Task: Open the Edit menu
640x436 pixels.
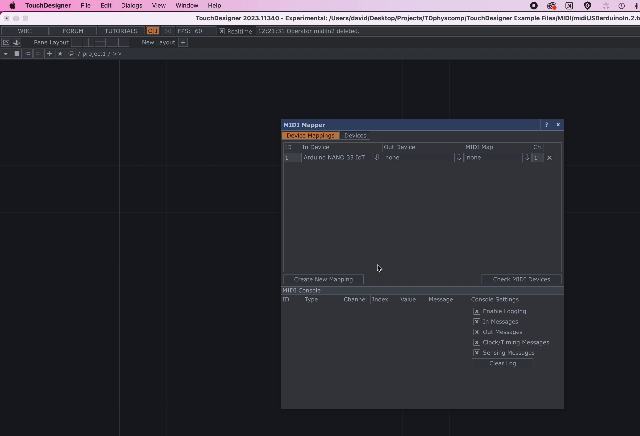Action: [106, 5]
